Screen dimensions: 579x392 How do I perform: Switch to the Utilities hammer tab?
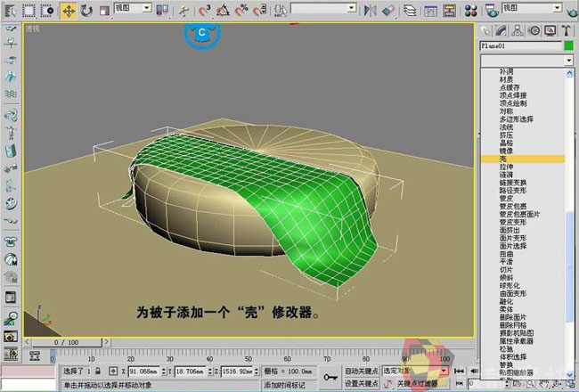pyautogui.click(x=567, y=30)
